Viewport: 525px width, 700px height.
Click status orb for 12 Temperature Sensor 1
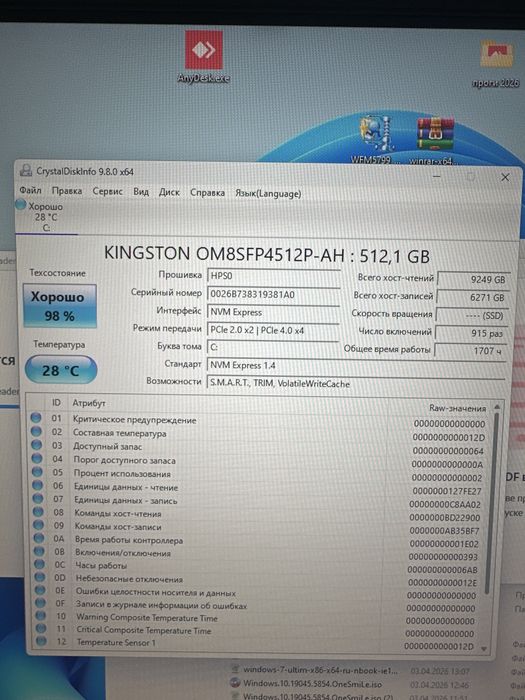pyautogui.click(x=42, y=642)
